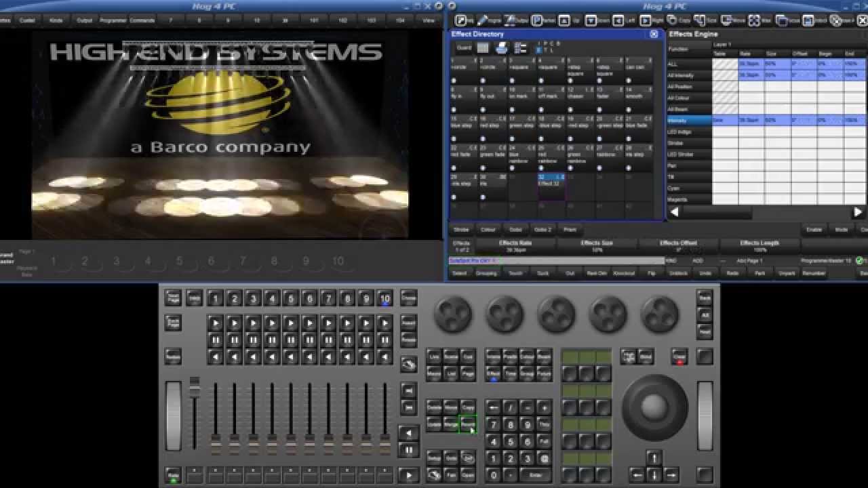
Task: Toggle Enable in the effects toolbar
Action: (x=814, y=230)
